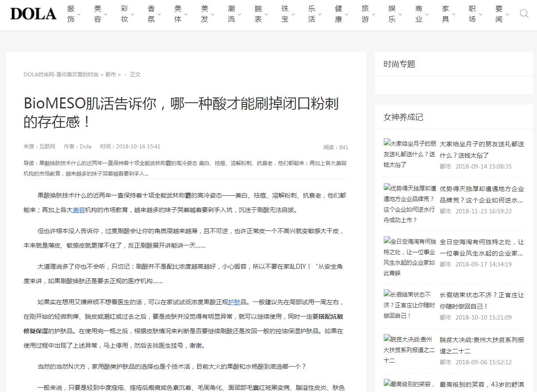The width and height of the screenshot is (537, 392).
Task: Click 都市 tag dated 2018-09-14
Action: tap(445, 166)
